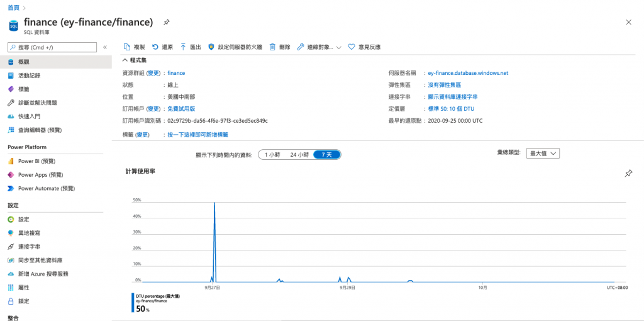Click the 異地複寫 globe icon
This screenshot has width=644, height=321.
coord(11,233)
